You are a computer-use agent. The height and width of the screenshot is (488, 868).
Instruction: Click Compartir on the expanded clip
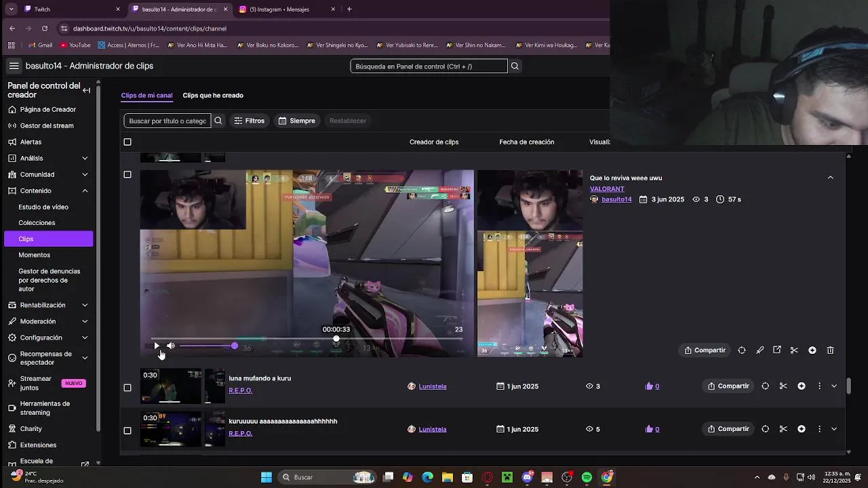705,350
